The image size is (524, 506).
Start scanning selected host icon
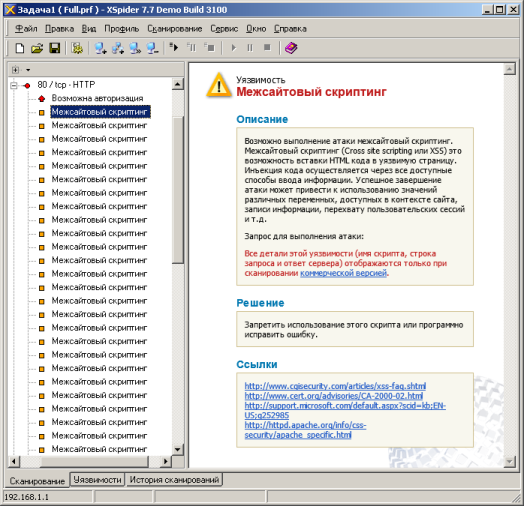(x=174, y=47)
